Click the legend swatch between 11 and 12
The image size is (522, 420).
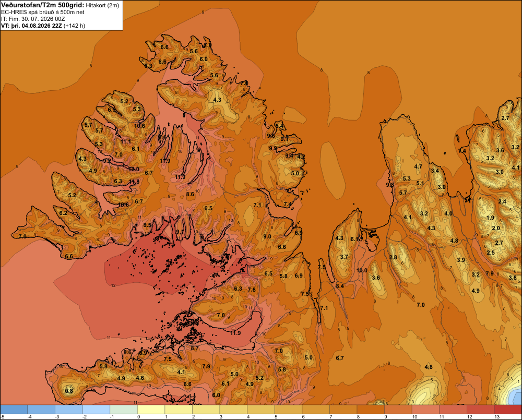[453, 410]
